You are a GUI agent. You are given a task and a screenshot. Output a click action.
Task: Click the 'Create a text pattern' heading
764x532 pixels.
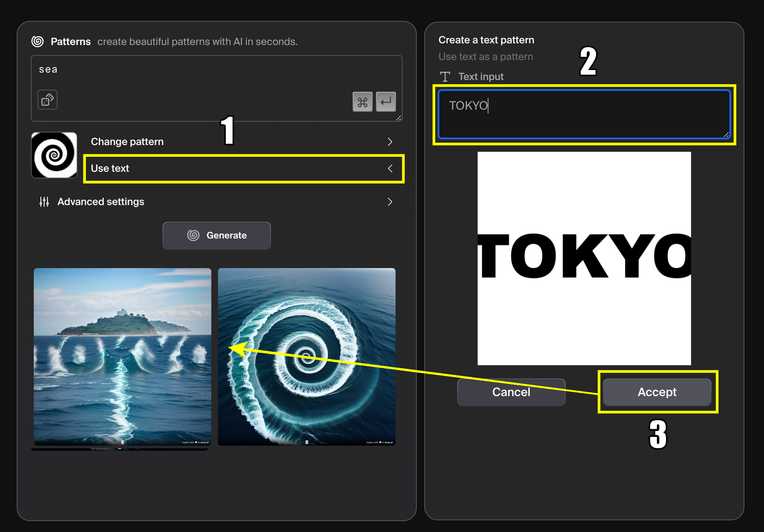tap(486, 40)
